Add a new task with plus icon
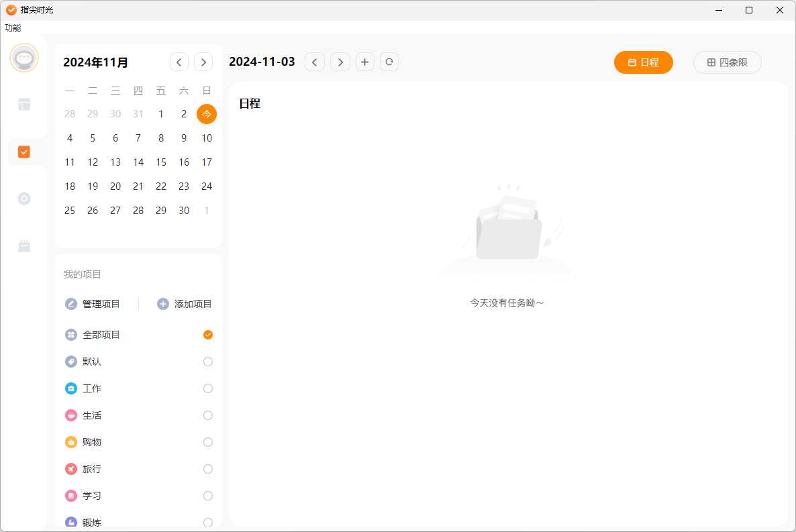The height and width of the screenshot is (532, 796). 364,62
